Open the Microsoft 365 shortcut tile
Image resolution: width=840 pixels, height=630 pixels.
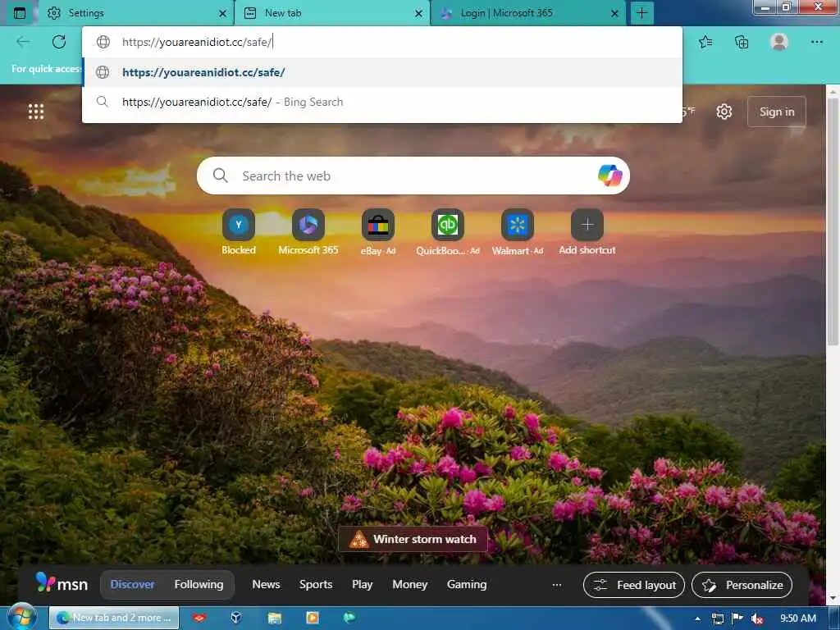click(x=308, y=232)
